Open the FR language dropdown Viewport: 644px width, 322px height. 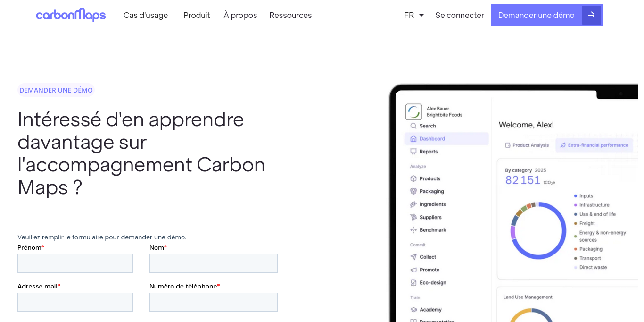413,15
